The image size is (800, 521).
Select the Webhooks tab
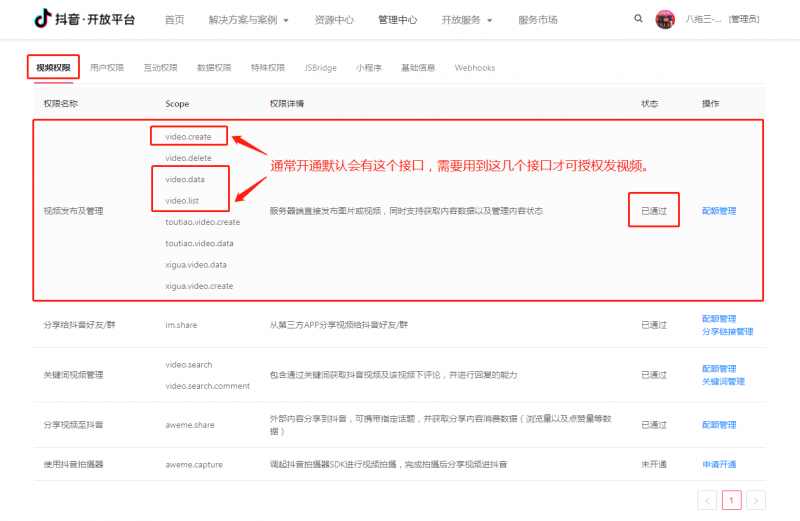(x=475, y=68)
